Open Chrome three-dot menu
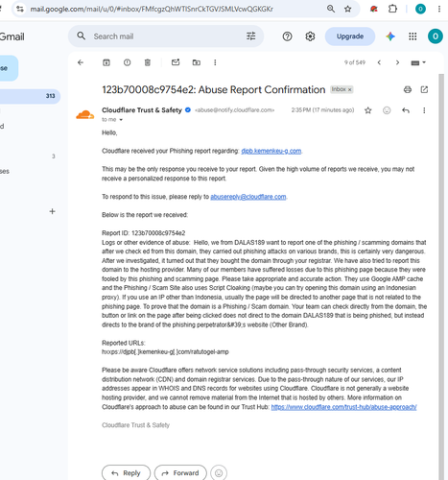 (439, 9)
